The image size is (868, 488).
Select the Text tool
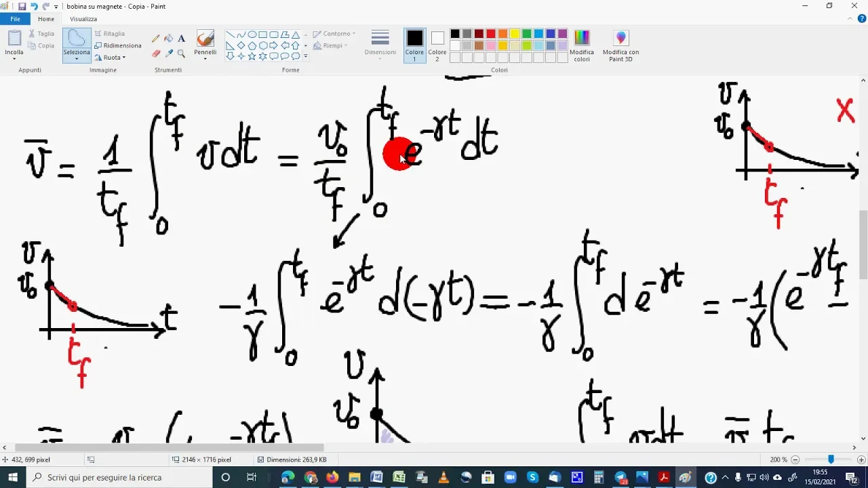(182, 39)
